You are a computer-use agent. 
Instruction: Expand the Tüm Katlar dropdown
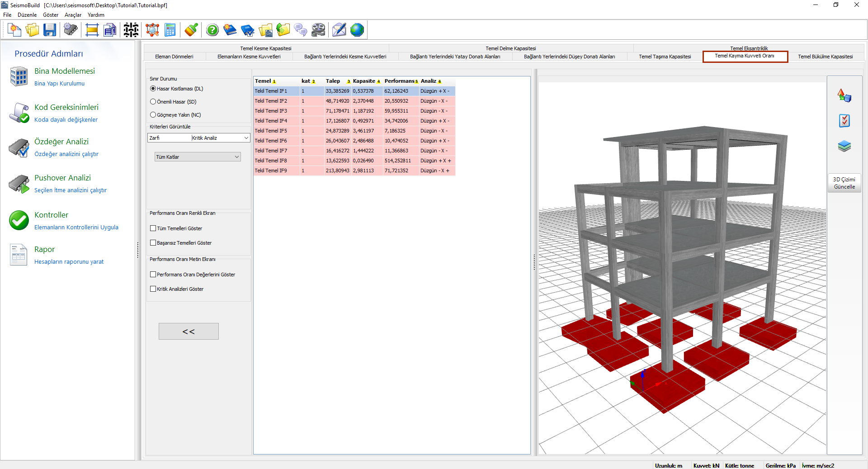[x=198, y=157]
